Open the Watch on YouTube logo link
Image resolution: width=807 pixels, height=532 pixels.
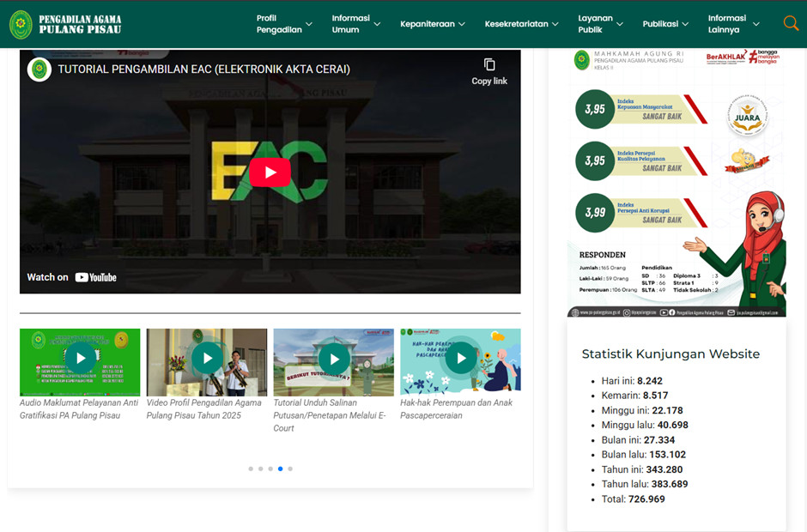94,277
